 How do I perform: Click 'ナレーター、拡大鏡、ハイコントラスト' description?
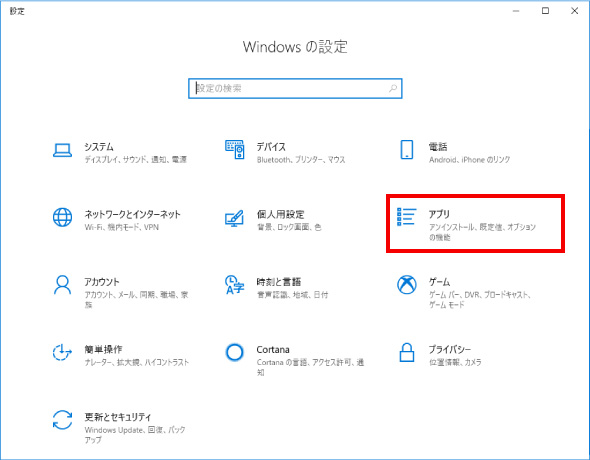(137, 362)
